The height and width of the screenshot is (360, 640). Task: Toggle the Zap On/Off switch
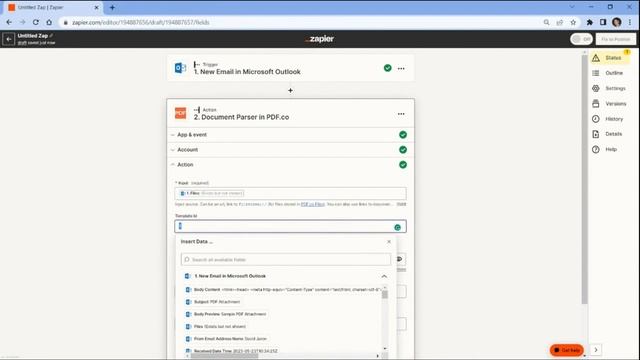[x=581, y=39]
